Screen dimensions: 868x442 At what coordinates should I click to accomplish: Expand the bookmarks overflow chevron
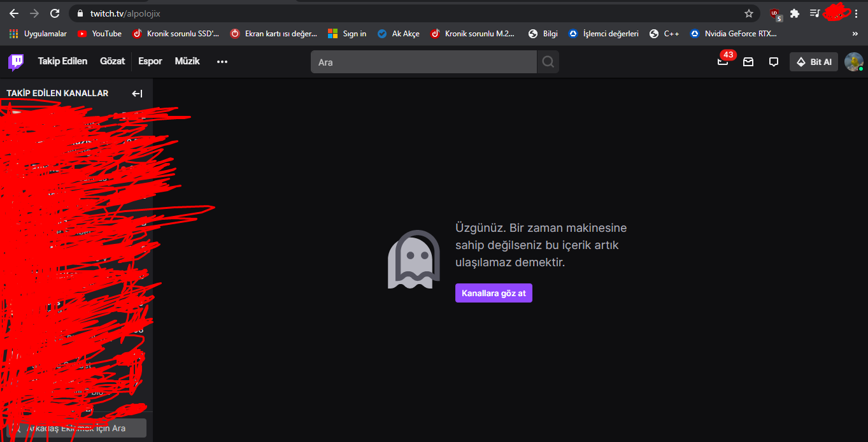click(x=855, y=34)
